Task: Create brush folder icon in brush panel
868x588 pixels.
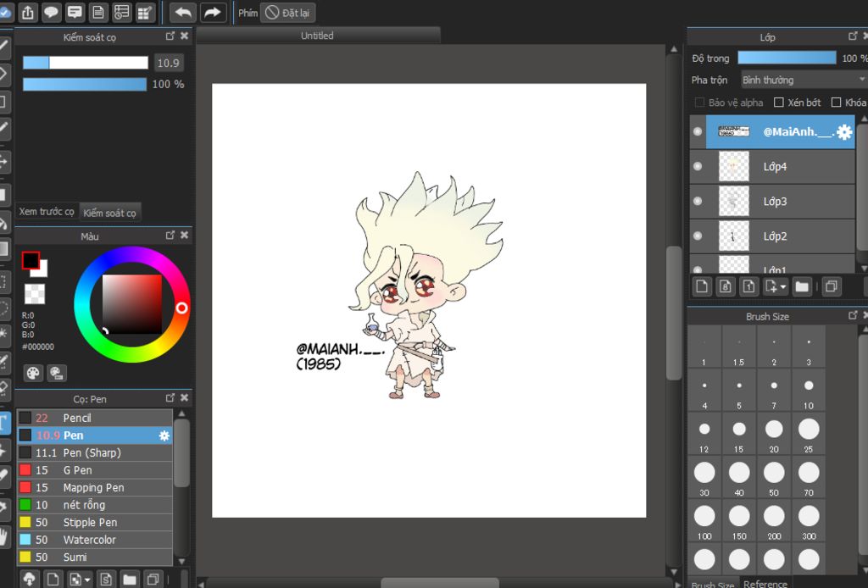Action: (130, 580)
